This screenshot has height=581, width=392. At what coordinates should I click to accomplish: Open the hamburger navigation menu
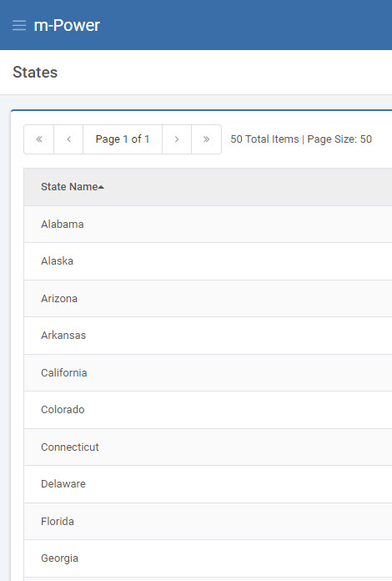19,26
